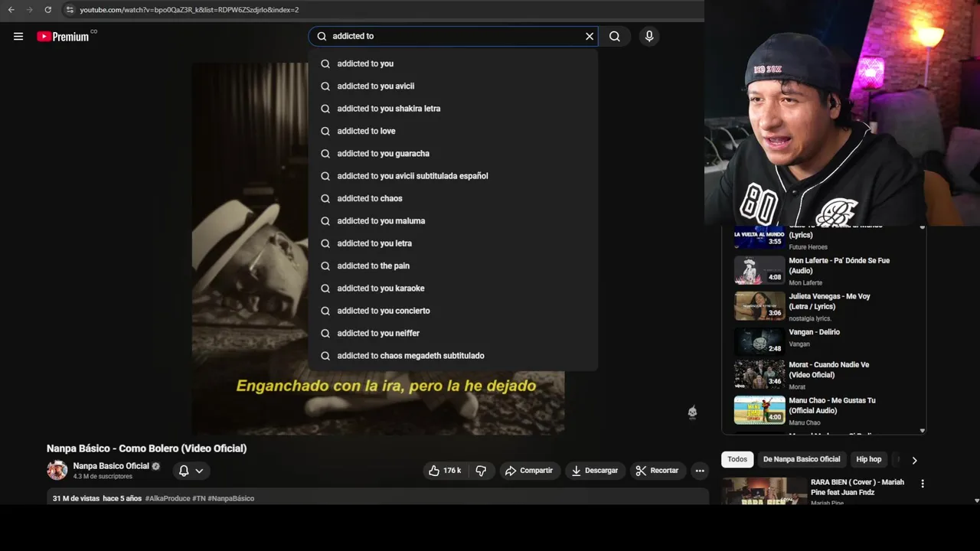Go to YouTube Premium home logo
980x551 pixels.
tap(63, 36)
